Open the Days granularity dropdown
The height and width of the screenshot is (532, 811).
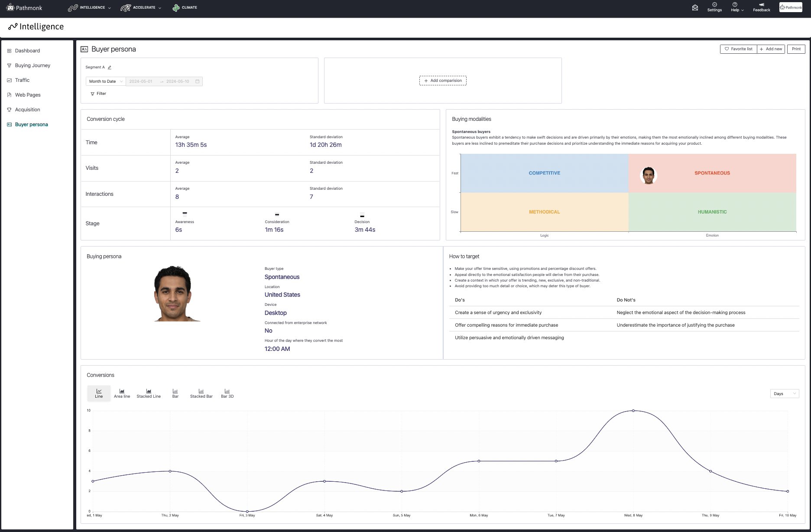[x=784, y=393]
